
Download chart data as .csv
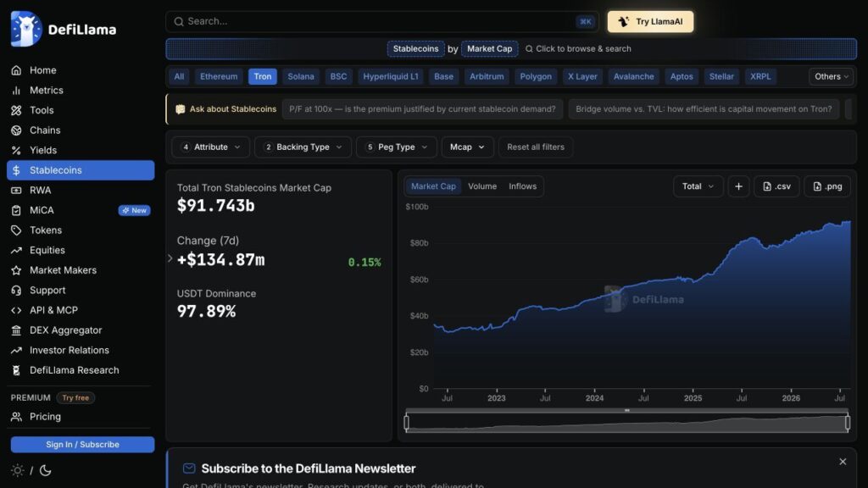[776, 186]
